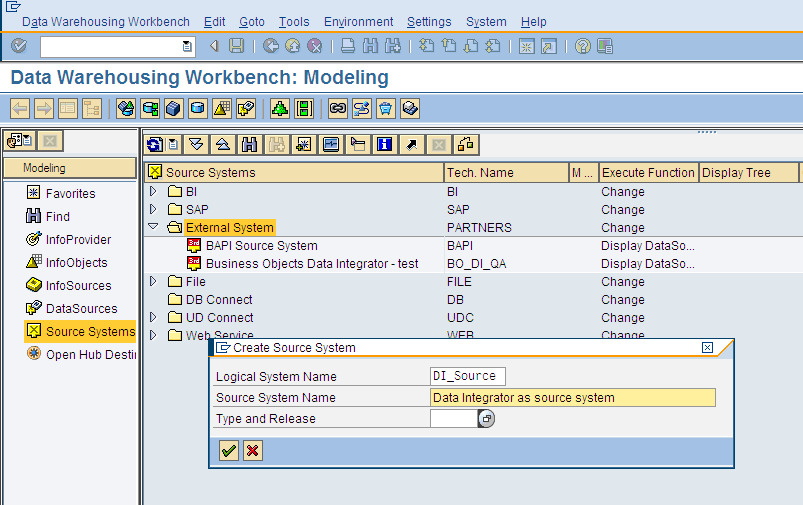Screen dimensions: 803x505
Task: Click the Expand all nodes icon
Action: pos(196,145)
